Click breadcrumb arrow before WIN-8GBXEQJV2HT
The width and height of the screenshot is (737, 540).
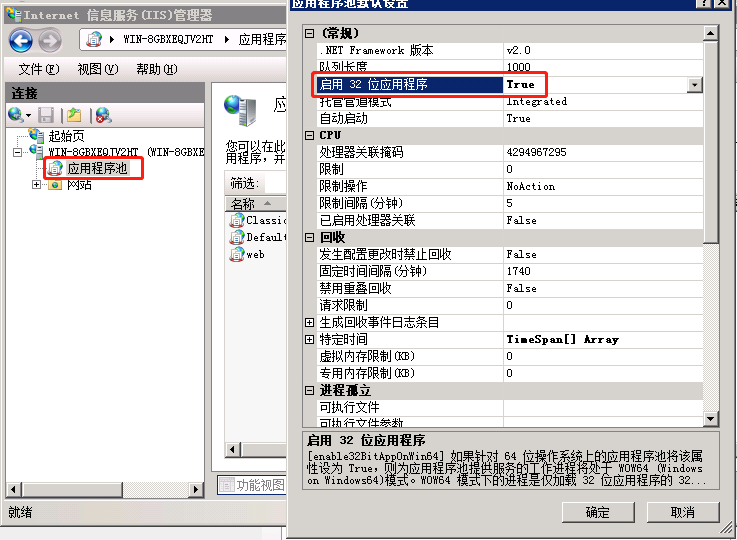point(112,39)
